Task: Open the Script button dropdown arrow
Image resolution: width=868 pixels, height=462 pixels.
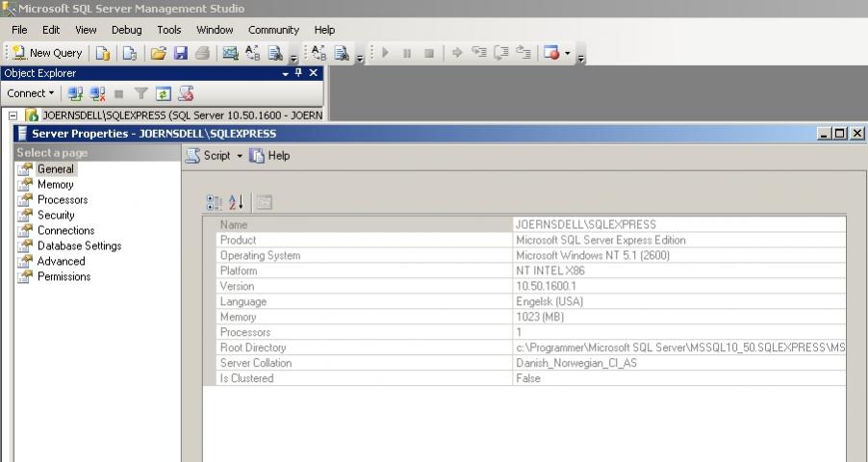Action: coord(240,156)
